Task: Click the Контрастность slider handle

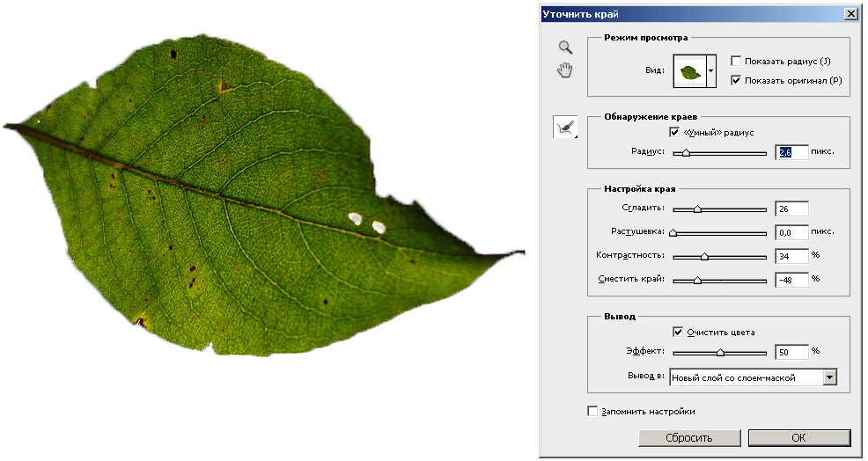Action: tap(704, 257)
